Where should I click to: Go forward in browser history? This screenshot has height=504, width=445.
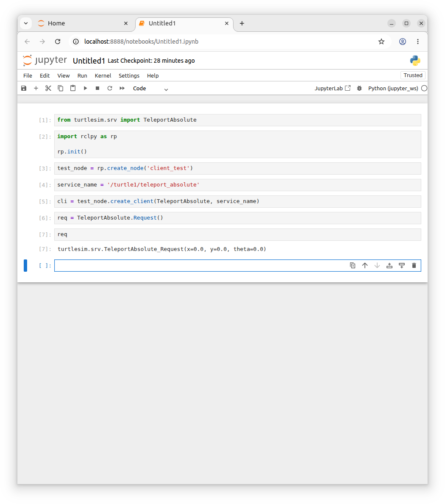[x=42, y=42]
